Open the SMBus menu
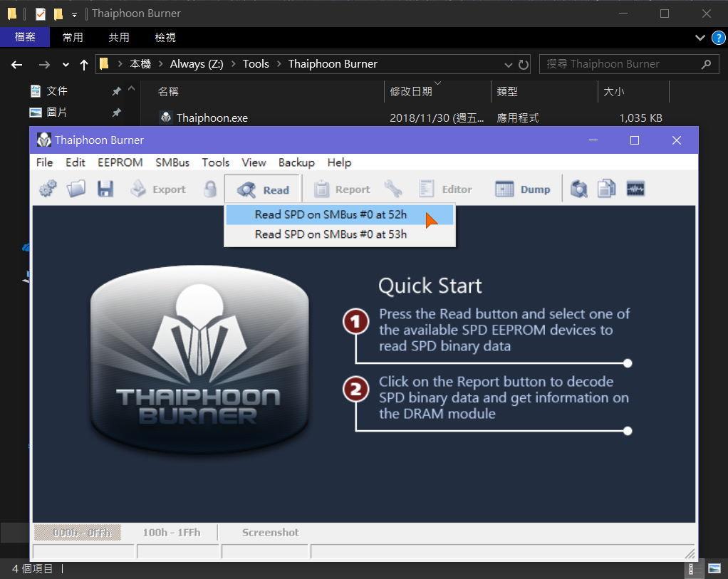728x579 pixels. point(172,162)
